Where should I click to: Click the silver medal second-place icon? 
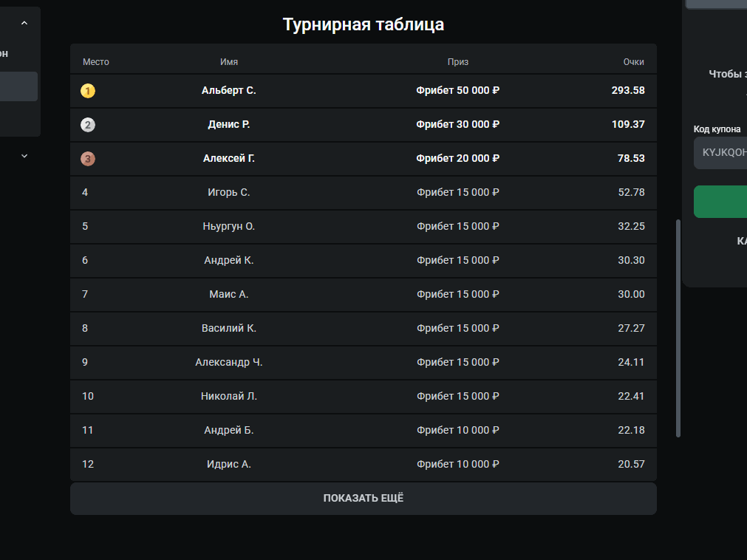click(x=88, y=125)
